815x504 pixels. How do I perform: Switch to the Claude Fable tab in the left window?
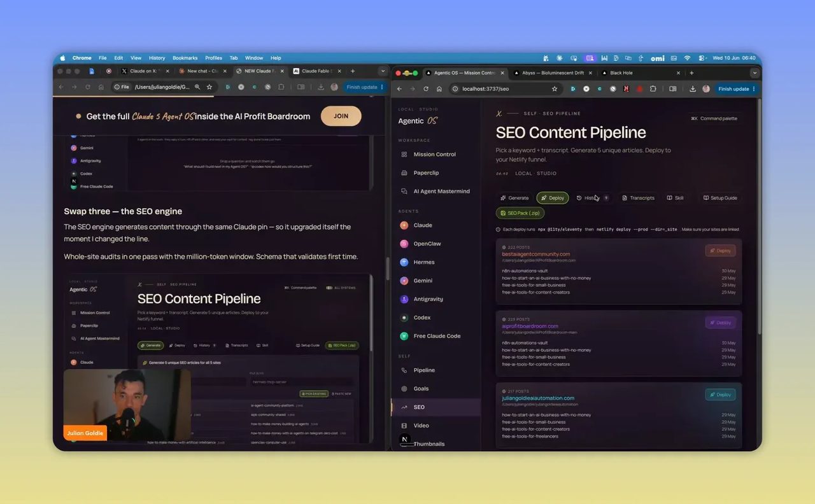pos(316,71)
